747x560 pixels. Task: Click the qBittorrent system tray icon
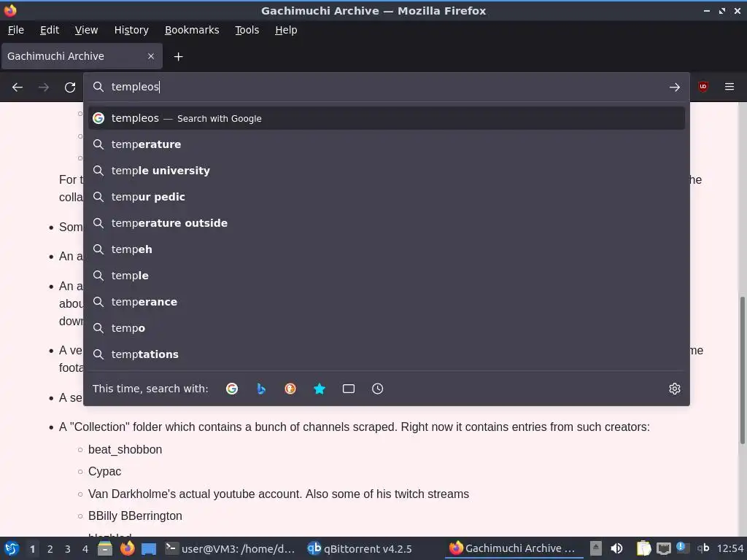click(x=703, y=548)
